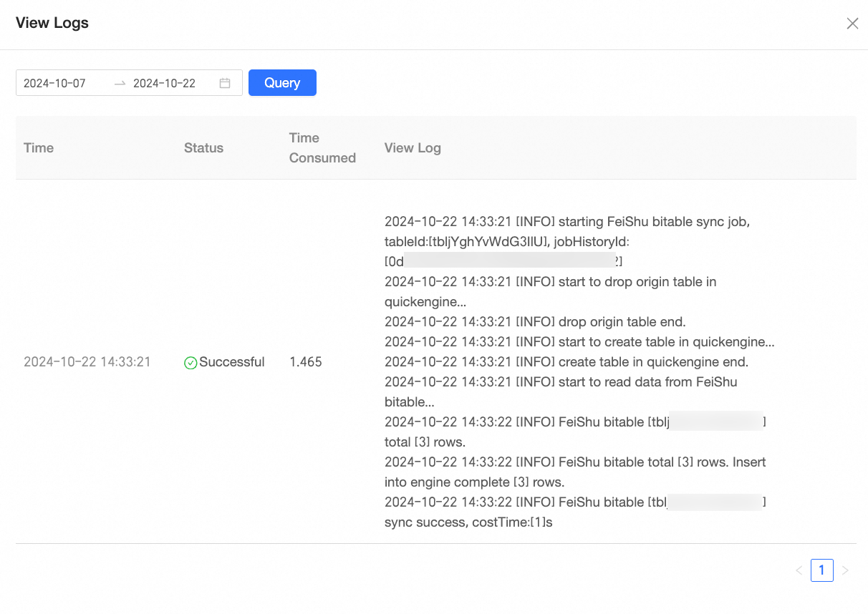Click log text 'into engine complete [3] rows.'

click(474, 482)
